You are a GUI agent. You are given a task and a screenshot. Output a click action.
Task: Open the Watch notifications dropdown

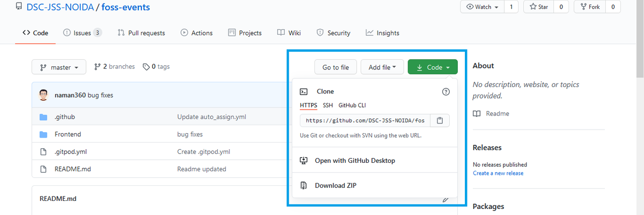pyautogui.click(x=483, y=7)
